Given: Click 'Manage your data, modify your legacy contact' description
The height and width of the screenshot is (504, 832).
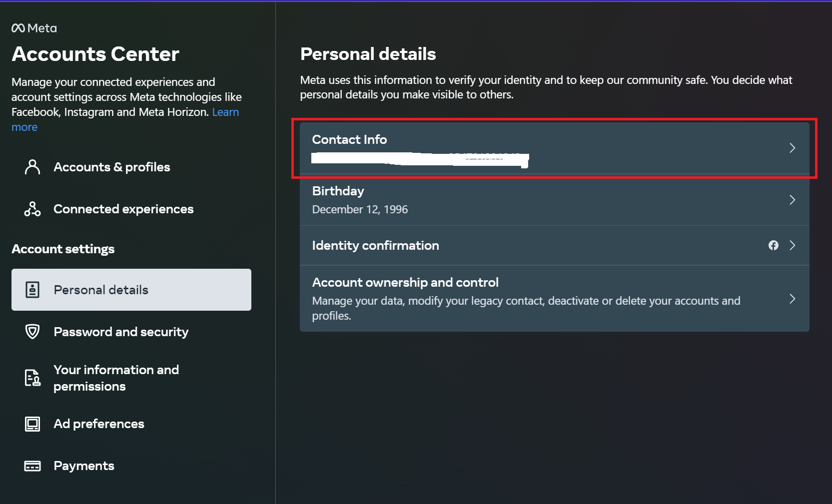Looking at the screenshot, I should click(x=526, y=308).
